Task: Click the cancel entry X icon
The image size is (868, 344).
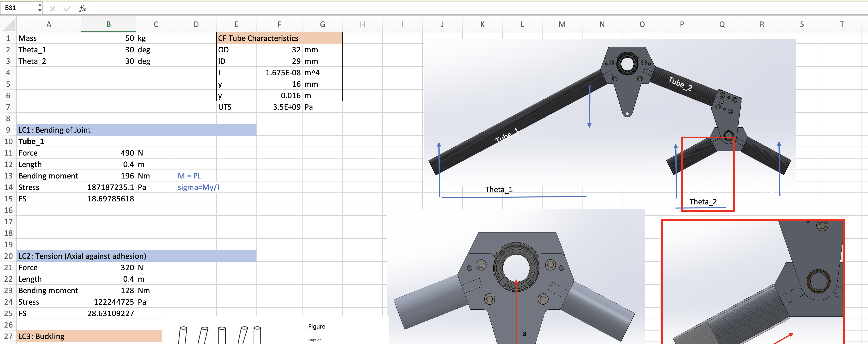Action: point(53,8)
